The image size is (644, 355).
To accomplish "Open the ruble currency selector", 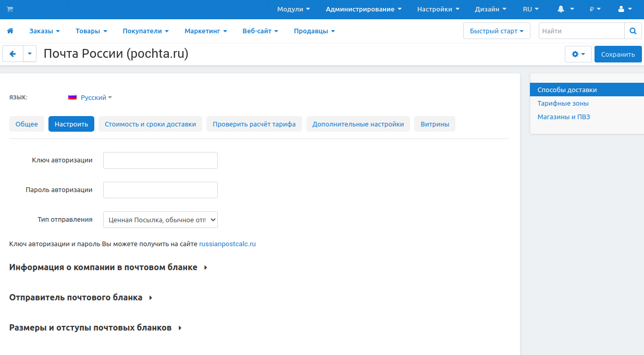I will coord(595,9).
